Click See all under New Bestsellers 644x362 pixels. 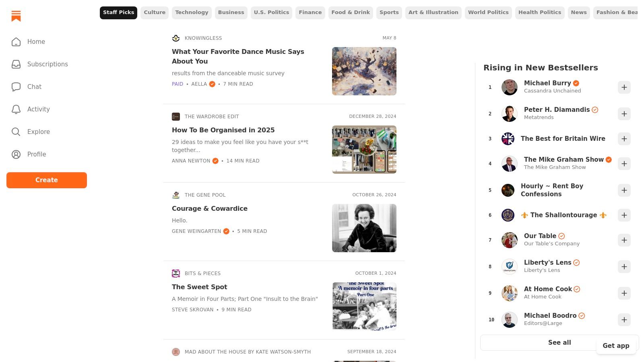tap(559, 342)
